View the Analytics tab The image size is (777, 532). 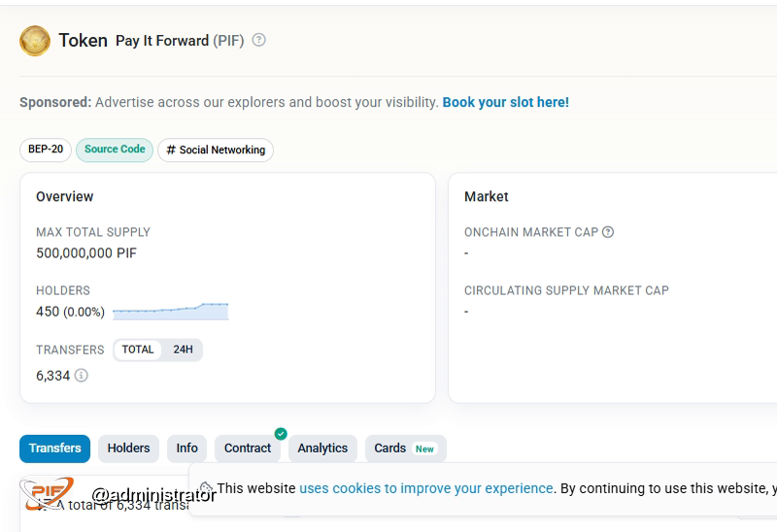click(x=322, y=449)
